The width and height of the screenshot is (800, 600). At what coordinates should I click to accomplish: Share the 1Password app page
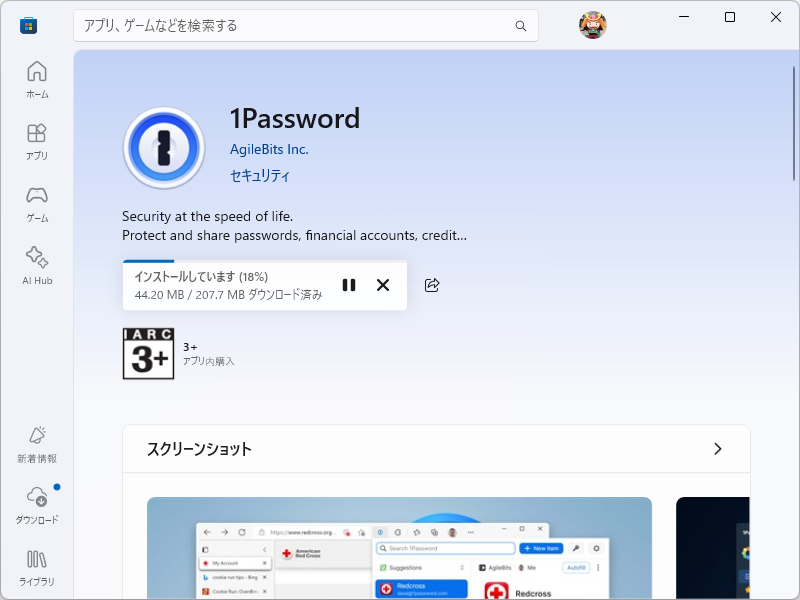(431, 285)
